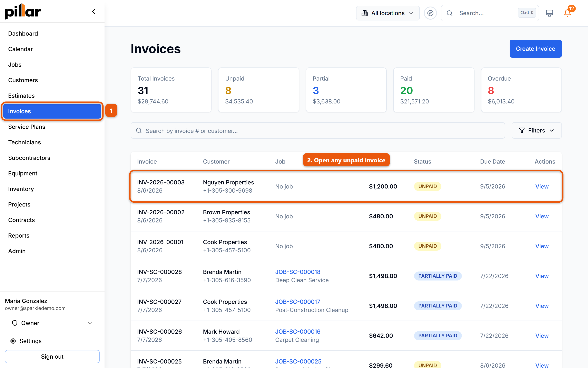This screenshot has width=588, height=368.
Task: Open job link JOB-SC-000018
Action: 298,272
